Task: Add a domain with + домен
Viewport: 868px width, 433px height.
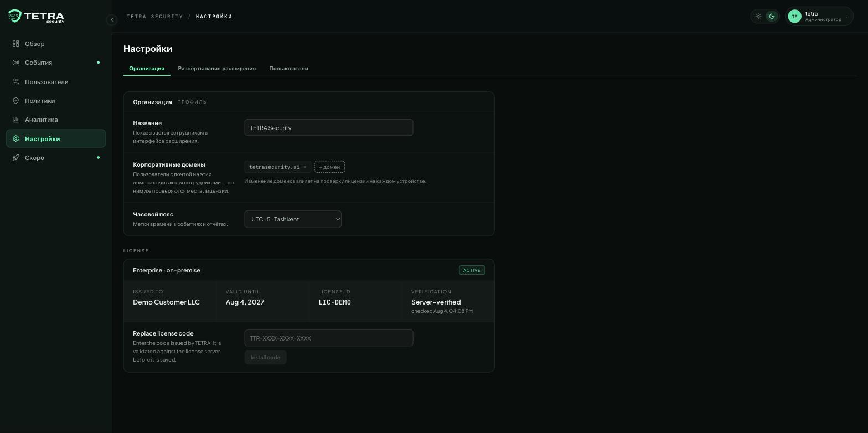Action: coord(329,167)
